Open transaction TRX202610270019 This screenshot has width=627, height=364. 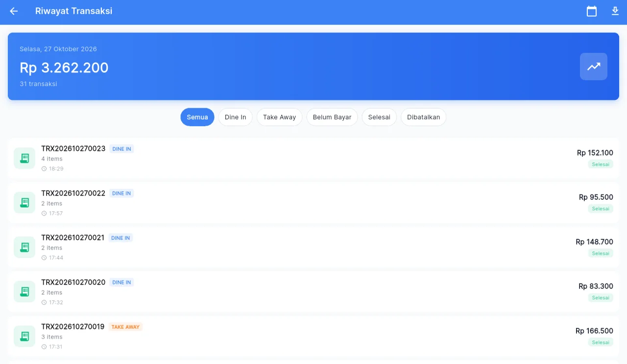[x=313, y=336]
